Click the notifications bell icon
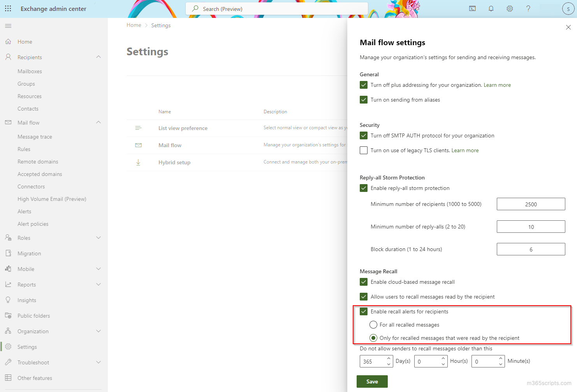The image size is (577, 392). click(491, 9)
